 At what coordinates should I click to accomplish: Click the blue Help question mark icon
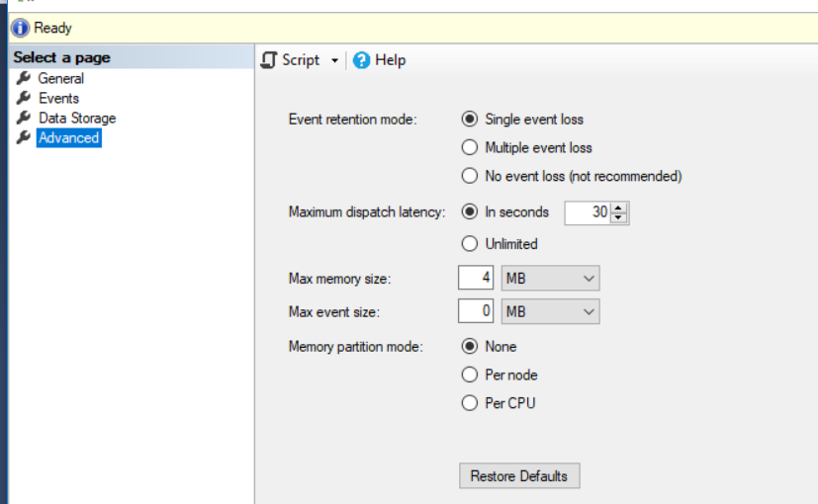362,60
